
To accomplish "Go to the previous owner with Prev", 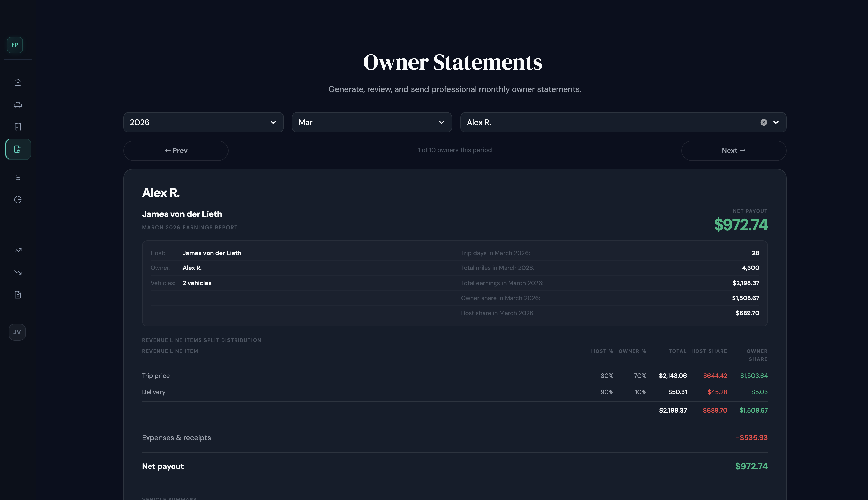I will (x=175, y=150).
